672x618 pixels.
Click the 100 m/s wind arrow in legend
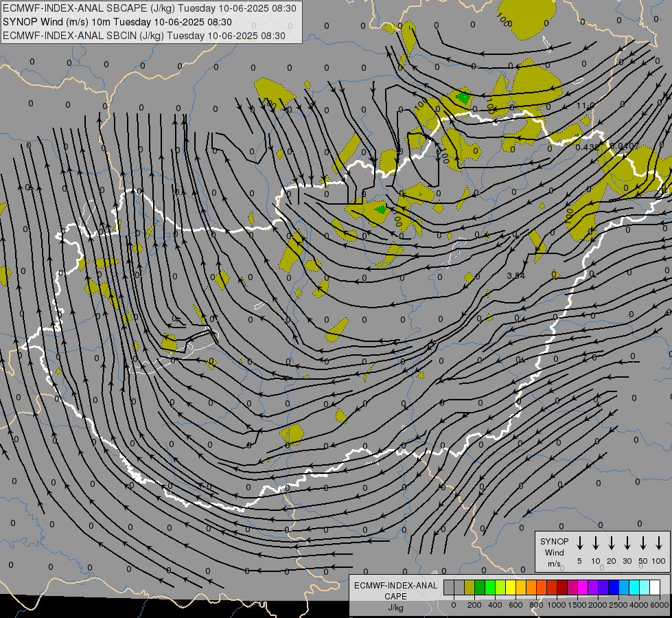tap(659, 543)
